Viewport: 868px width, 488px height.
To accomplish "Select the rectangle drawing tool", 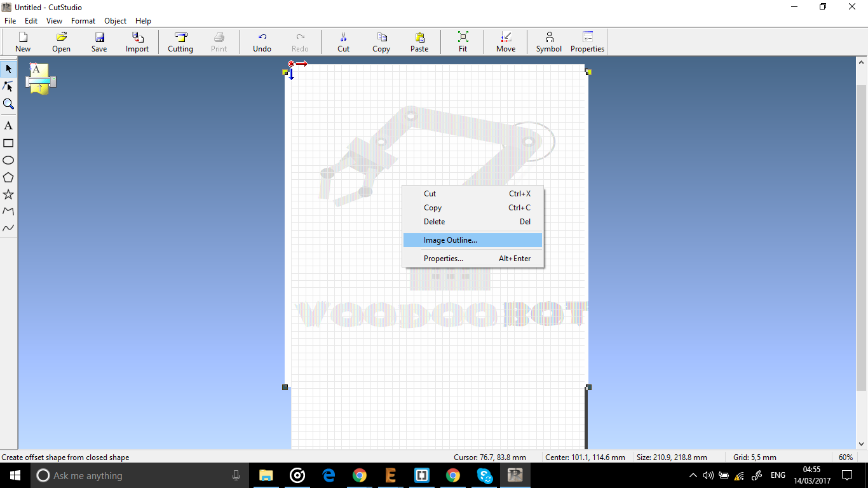I will pyautogui.click(x=8, y=143).
